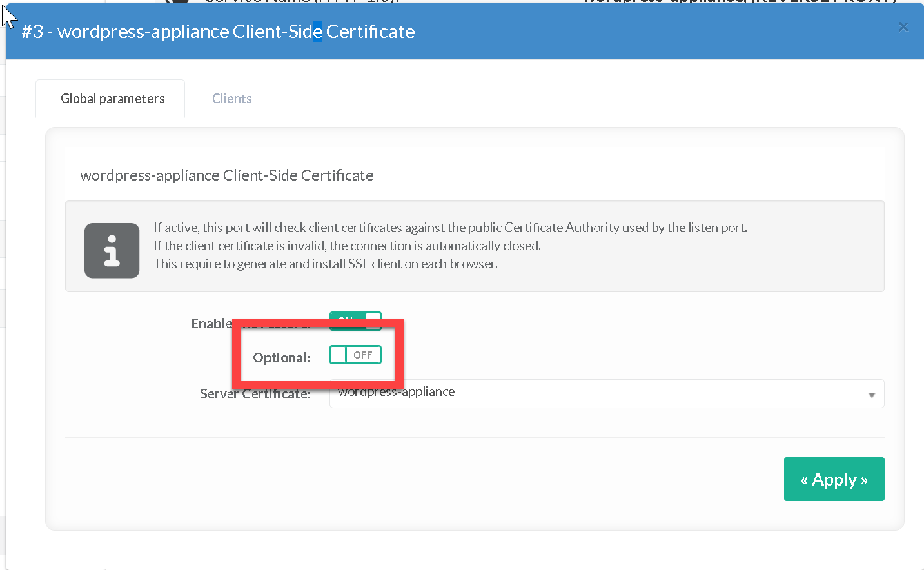Click the info icon in the notice box

112,251
